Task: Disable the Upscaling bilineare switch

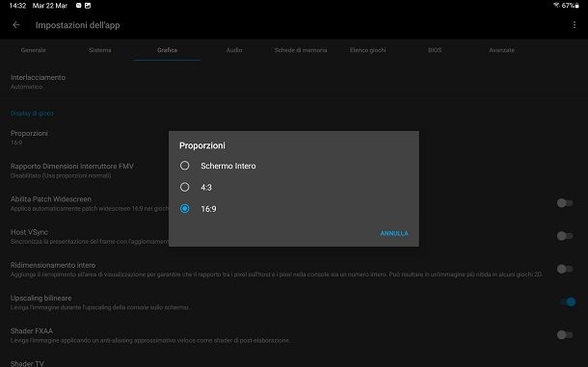Action: tap(568, 302)
